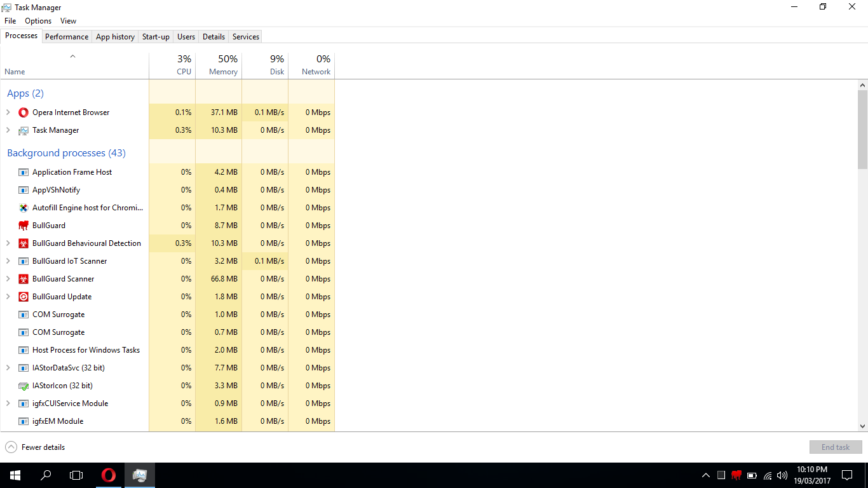The height and width of the screenshot is (488, 868).
Task: Sort processes by Memory column header
Action: click(x=219, y=65)
